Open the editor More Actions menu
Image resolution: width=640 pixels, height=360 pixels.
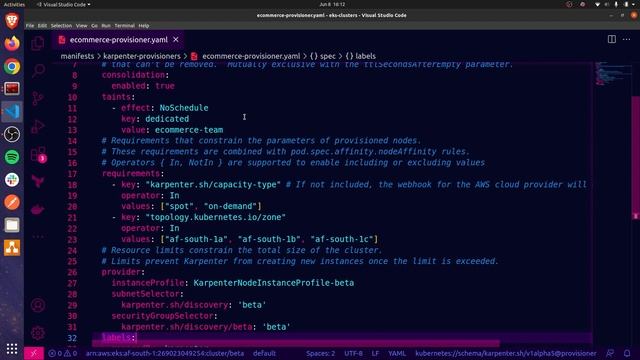[x=627, y=39]
